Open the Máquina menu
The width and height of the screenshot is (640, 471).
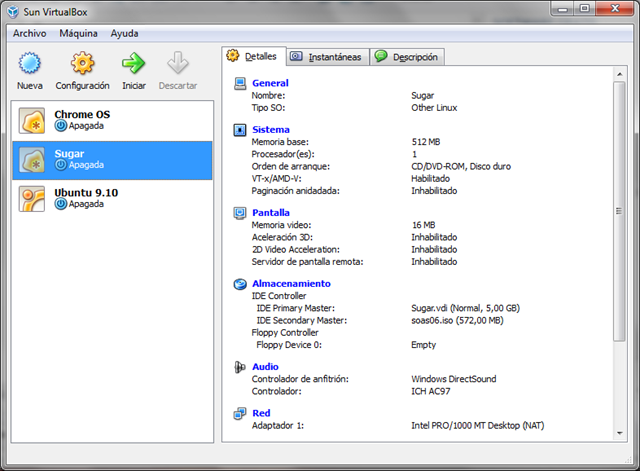click(x=78, y=33)
